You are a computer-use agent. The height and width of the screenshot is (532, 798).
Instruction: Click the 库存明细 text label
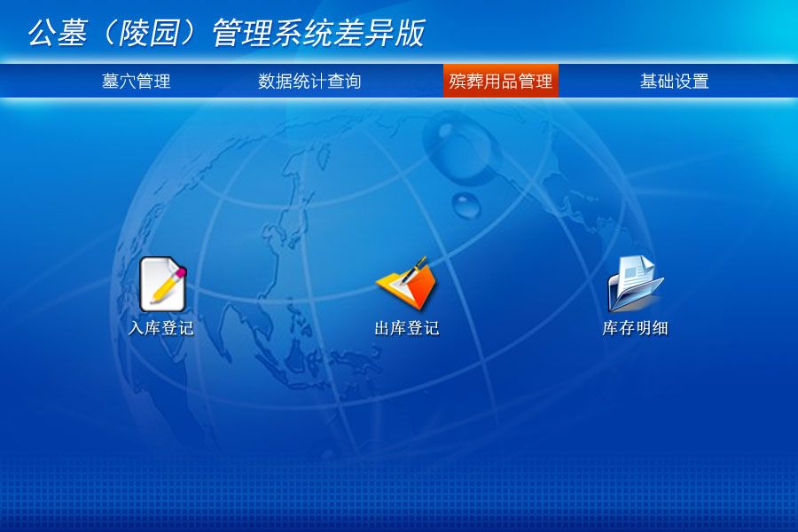point(635,328)
